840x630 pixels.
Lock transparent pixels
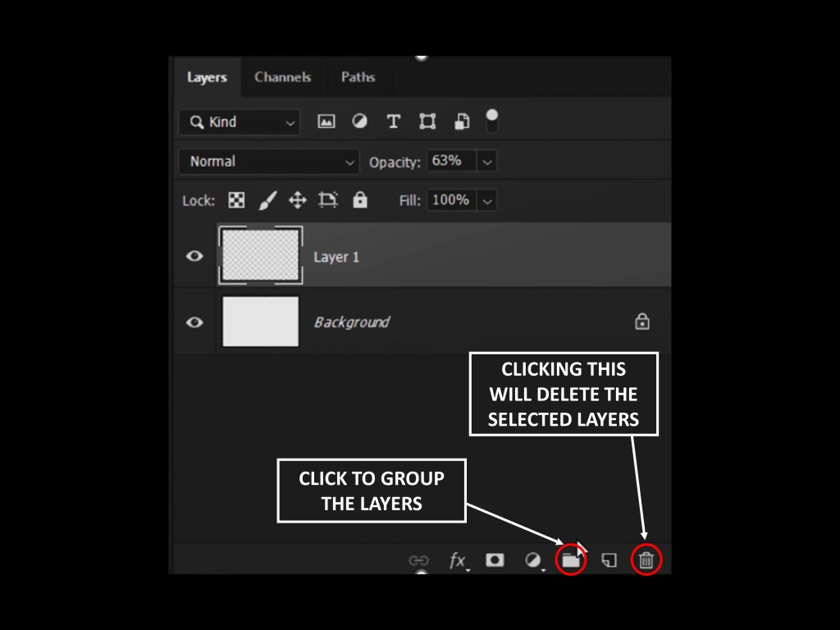236,200
